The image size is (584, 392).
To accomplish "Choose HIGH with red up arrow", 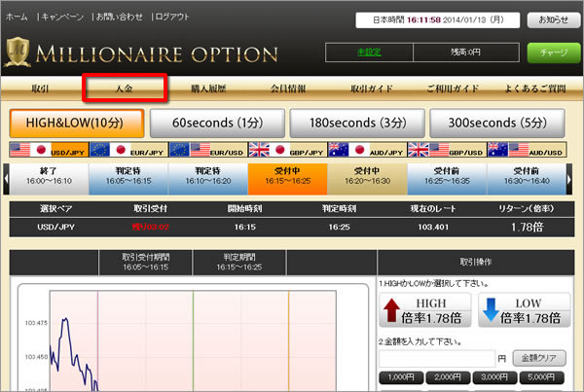I will (425, 310).
